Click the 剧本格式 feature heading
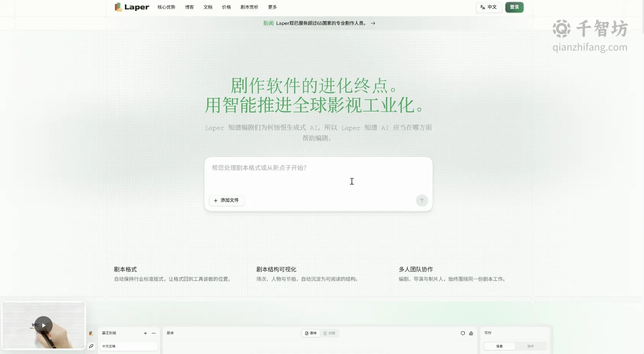Screen dimensions: 644x354 (x=125, y=270)
